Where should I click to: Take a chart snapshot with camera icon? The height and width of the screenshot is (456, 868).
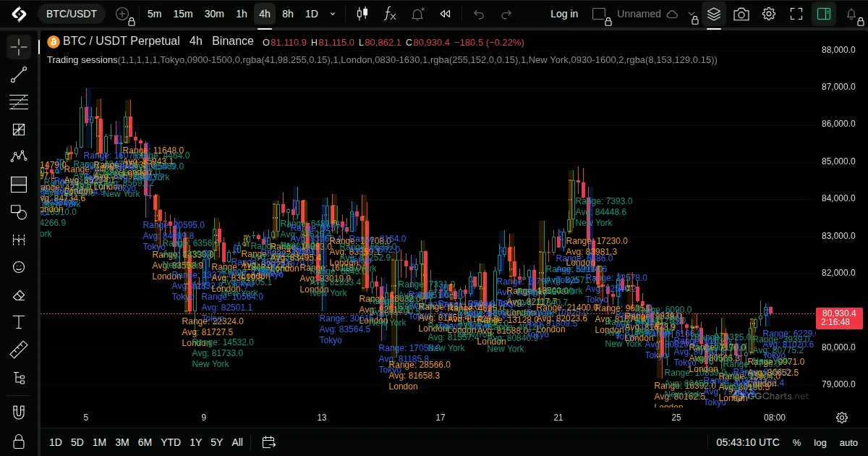tap(741, 14)
